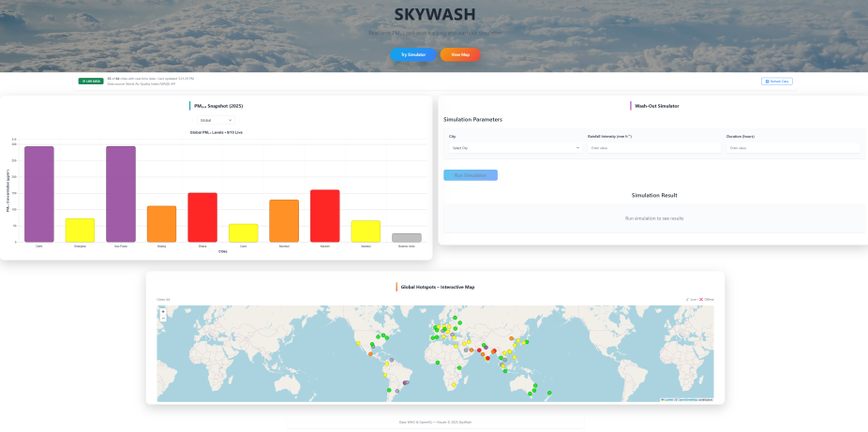Screen dimensions: 868x432
Task: Click the gray Buenos Aires bar
Action: pyautogui.click(x=406, y=238)
